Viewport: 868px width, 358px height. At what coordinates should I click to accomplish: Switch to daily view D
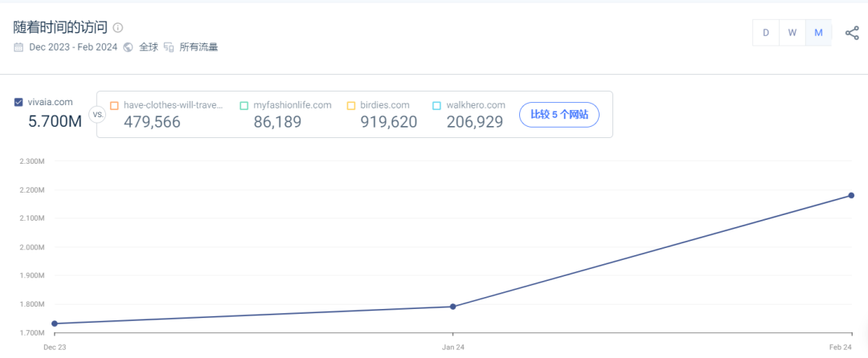[x=765, y=33]
